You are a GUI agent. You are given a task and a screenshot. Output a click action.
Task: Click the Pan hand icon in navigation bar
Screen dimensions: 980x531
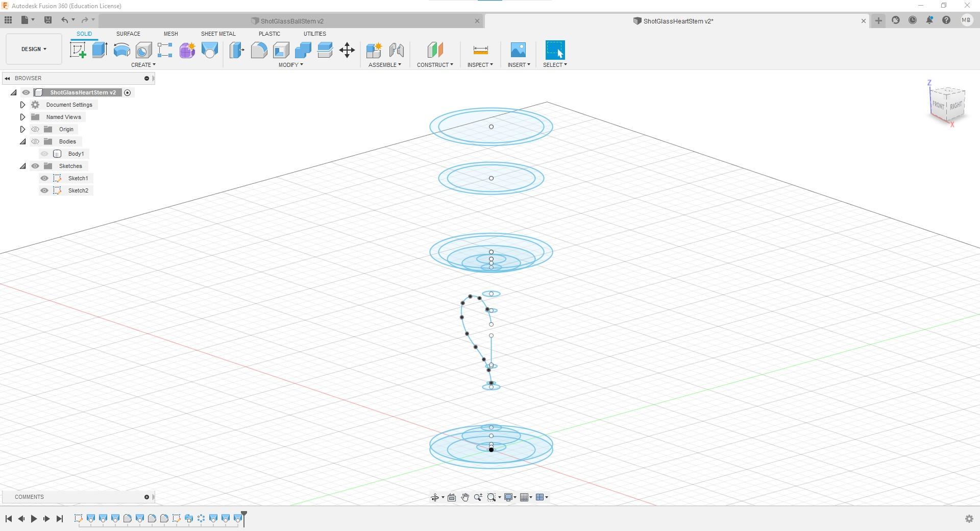[x=465, y=497]
